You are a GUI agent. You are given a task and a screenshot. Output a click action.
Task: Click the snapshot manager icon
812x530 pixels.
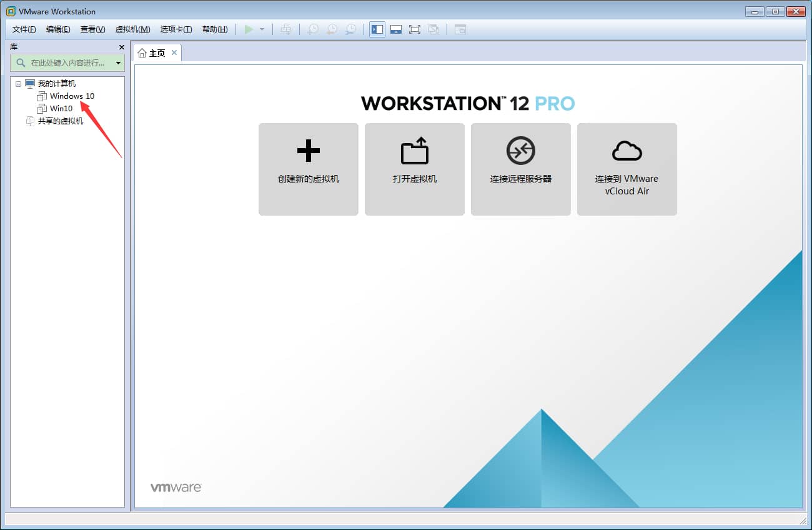pos(351,29)
